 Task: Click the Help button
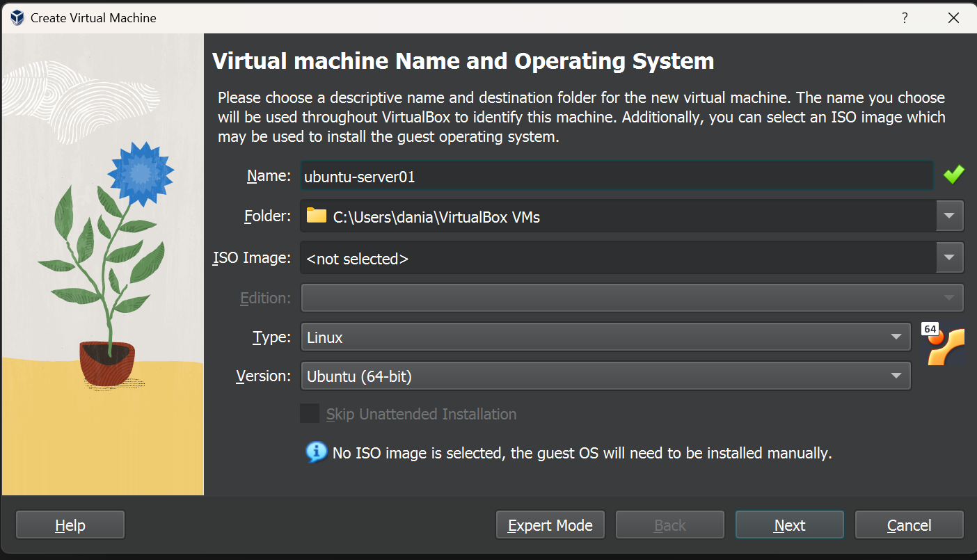click(x=70, y=525)
